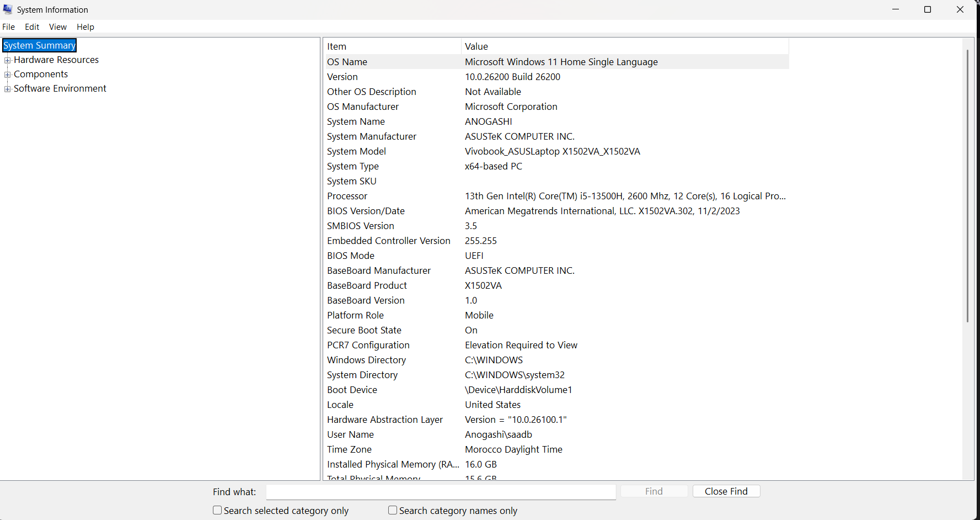
Task: Close the System Information window
Action: [960, 9]
